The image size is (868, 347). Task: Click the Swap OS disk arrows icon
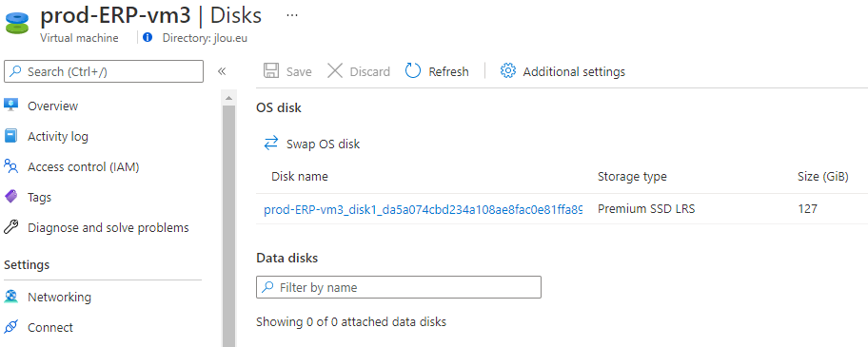270,144
